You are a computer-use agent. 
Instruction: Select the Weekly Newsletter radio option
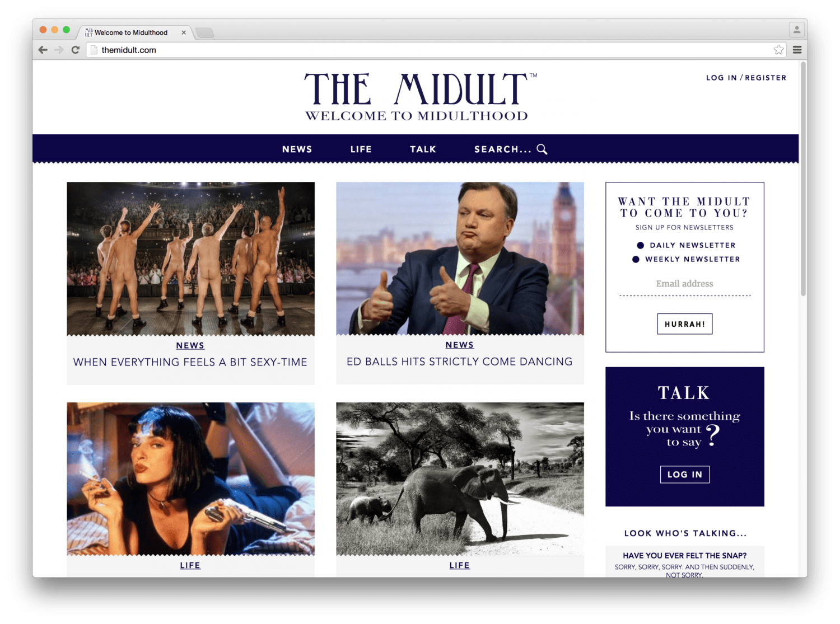[x=636, y=259]
